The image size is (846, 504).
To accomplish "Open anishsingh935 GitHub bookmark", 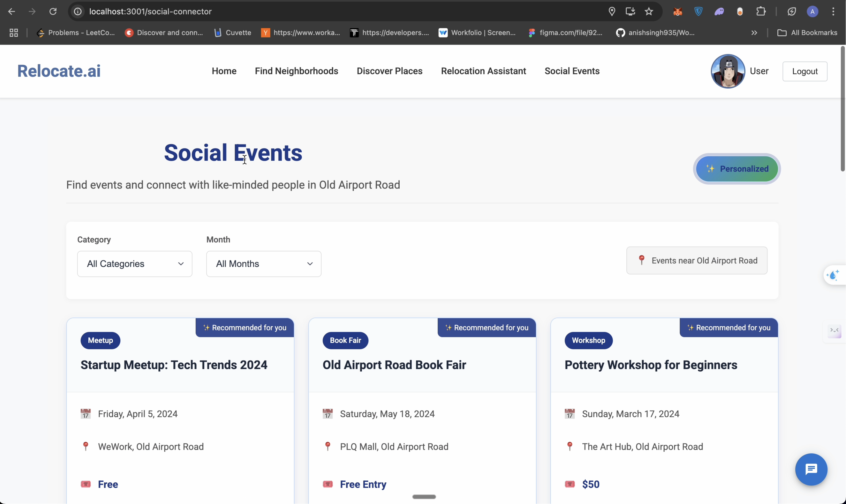I will (655, 33).
